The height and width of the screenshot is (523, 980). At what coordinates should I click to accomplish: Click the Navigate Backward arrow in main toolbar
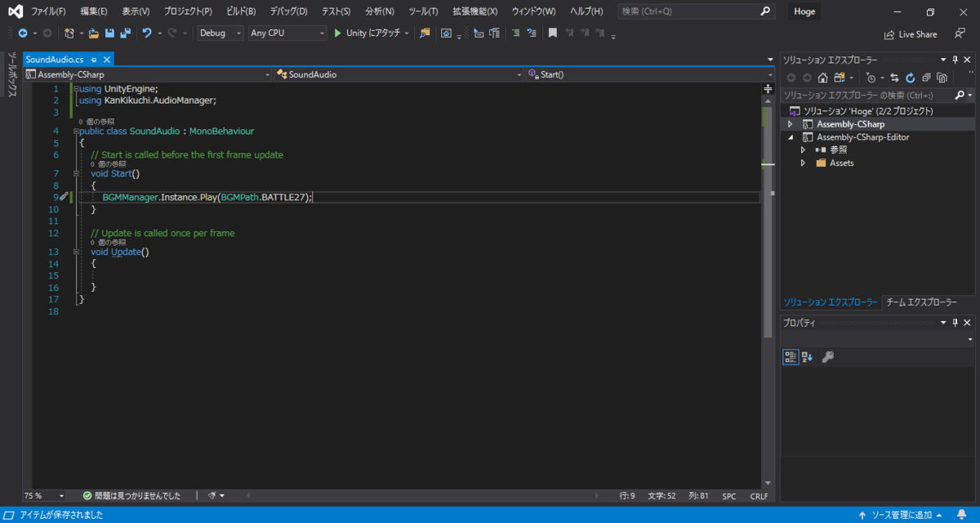pyautogui.click(x=23, y=34)
